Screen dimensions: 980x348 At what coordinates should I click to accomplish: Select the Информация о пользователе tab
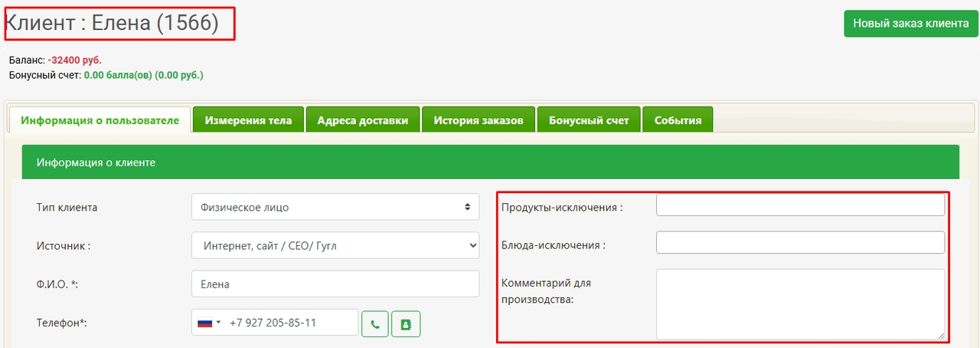tap(100, 120)
